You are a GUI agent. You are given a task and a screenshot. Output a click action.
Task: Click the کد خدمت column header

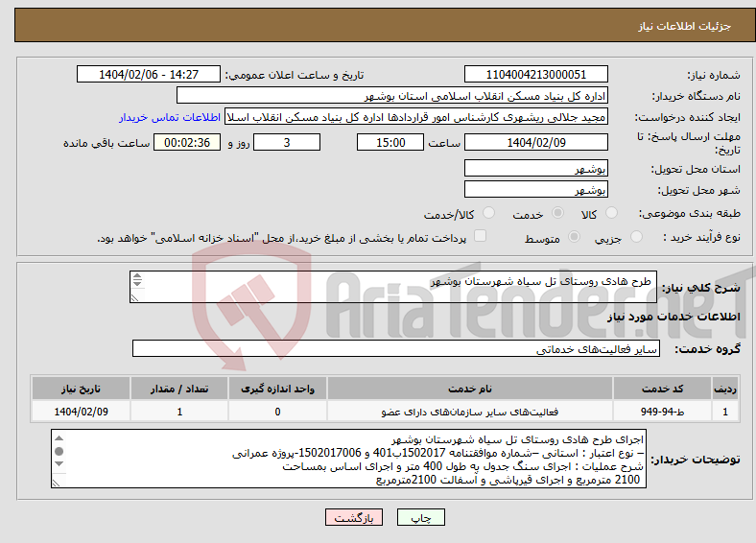pos(663,389)
